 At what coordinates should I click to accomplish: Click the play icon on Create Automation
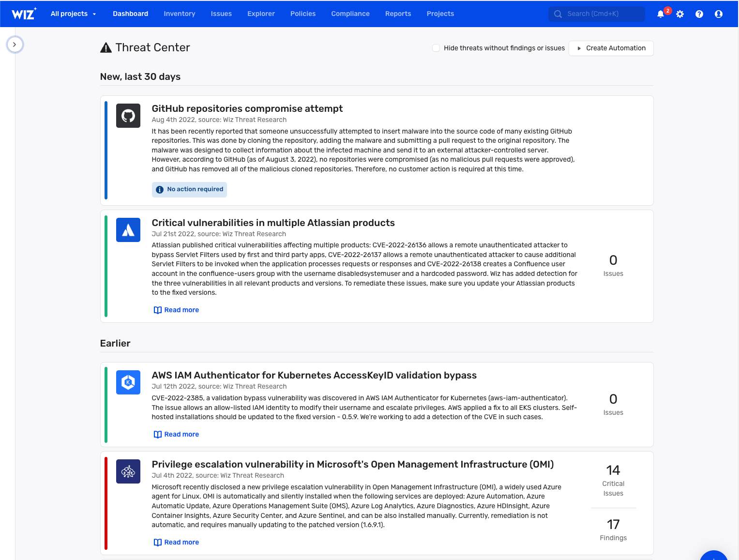579,48
